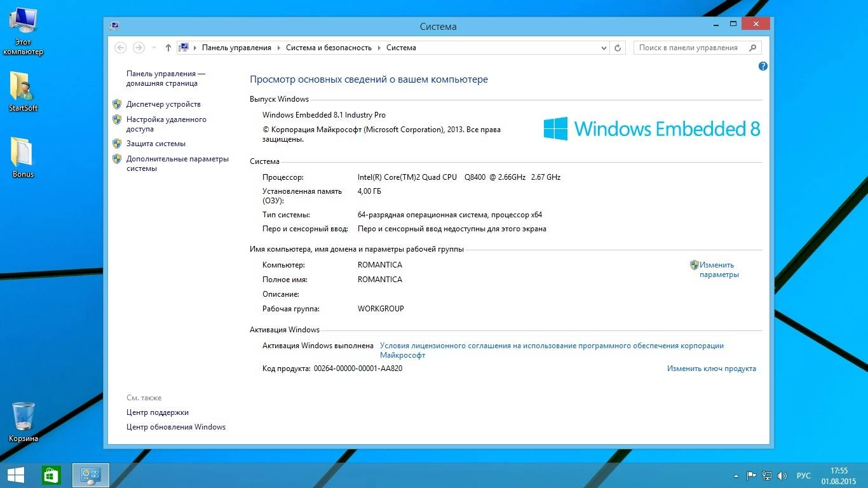Open Настройка удаленного доступа

click(x=166, y=124)
